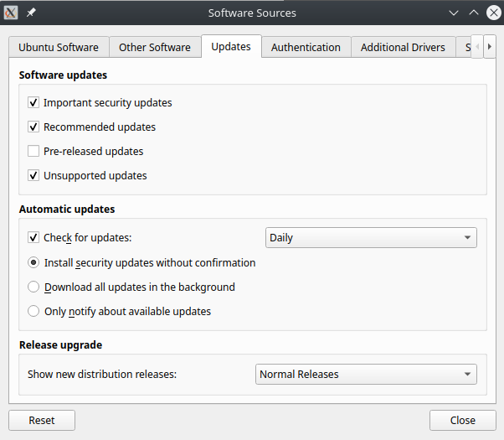
Task: Expand the Normal Releases dropdown
Action: point(366,375)
